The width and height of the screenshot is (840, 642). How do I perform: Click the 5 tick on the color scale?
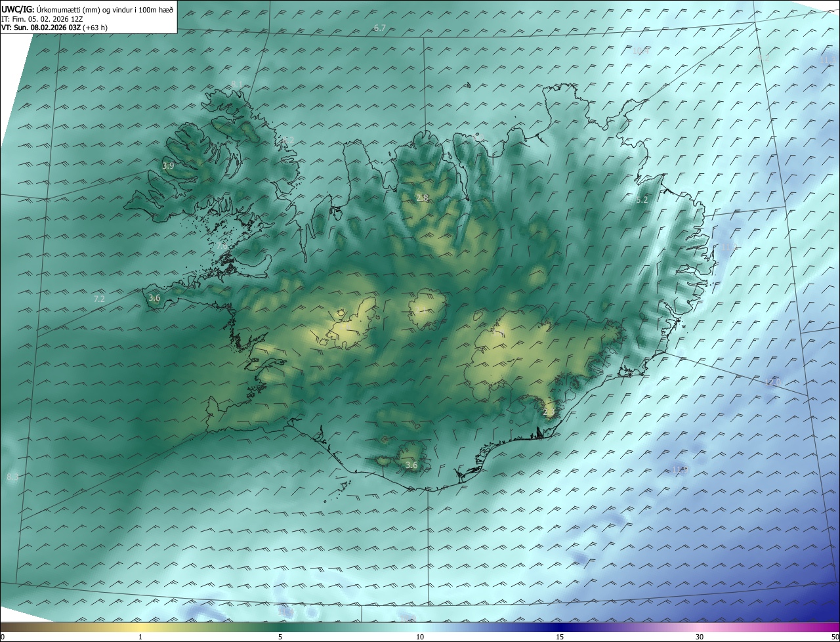(x=280, y=637)
